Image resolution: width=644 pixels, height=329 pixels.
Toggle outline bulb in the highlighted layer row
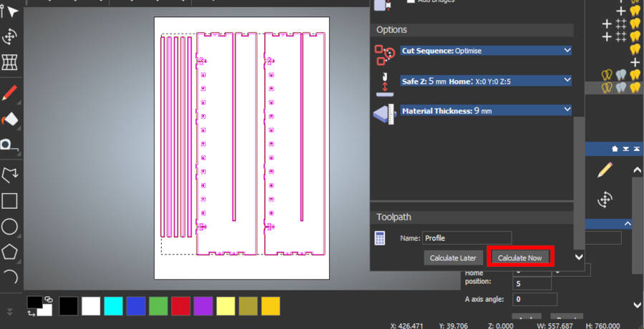point(607,87)
